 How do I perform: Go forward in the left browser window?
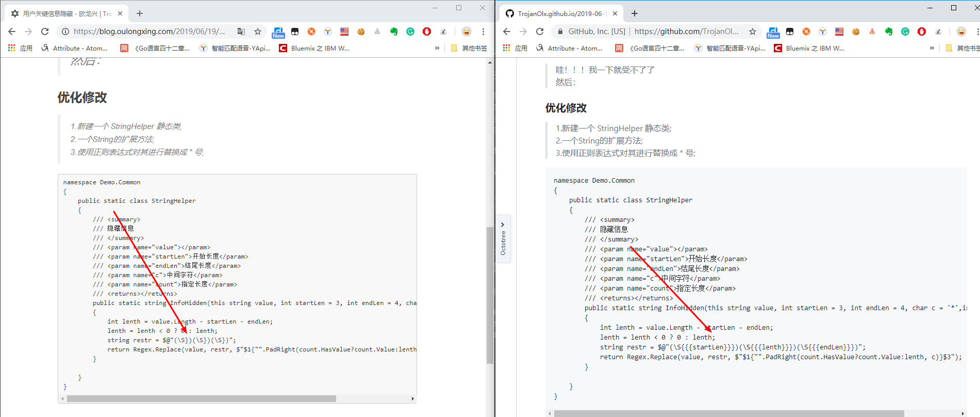pos(28,31)
